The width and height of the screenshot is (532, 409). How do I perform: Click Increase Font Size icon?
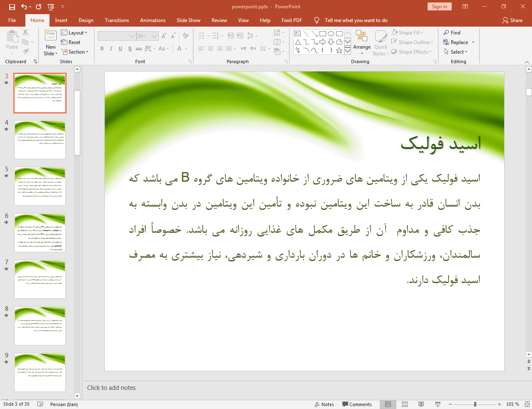click(164, 36)
